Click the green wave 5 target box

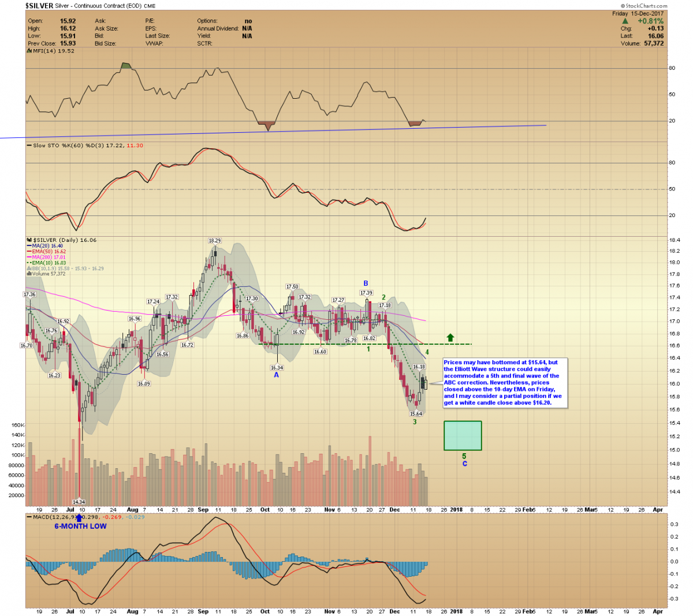tap(463, 435)
